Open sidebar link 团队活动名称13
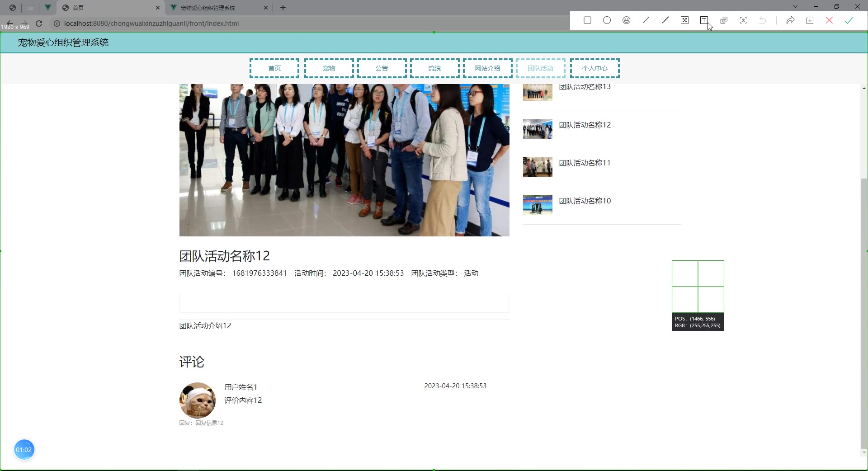Image resolution: width=868 pixels, height=471 pixels. (x=585, y=87)
